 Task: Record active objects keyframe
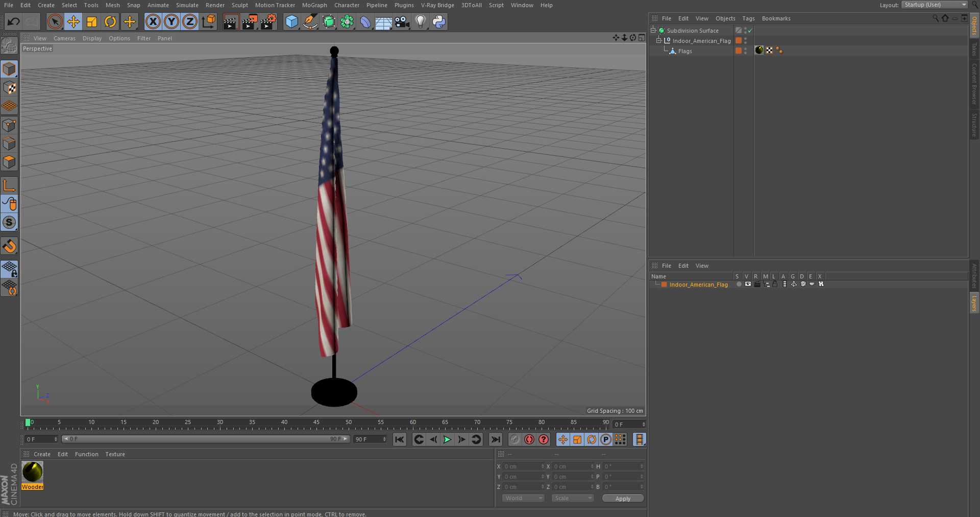[515, 439]
